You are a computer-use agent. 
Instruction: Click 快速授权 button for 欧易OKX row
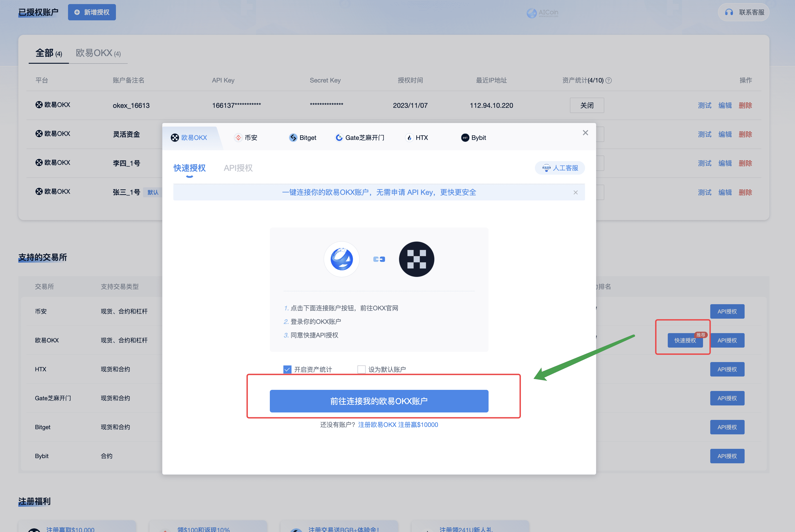pos(685,340)
